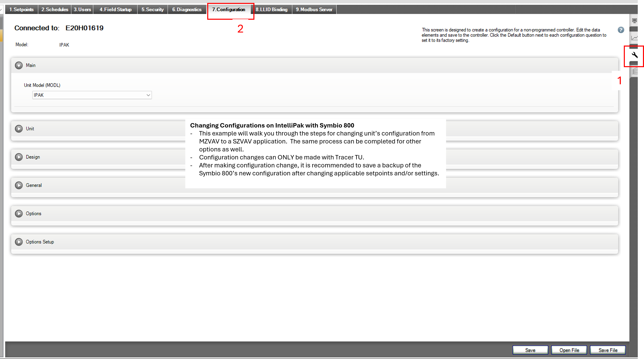This screenshot has width=644, height=359.
Task: Click the blue question mark help icon
Action: (x=621, y=30)
